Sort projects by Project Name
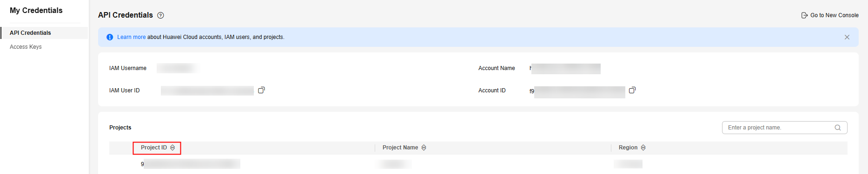Image resolution: width=868 pixels, height=174 pixels. [424, 148]
